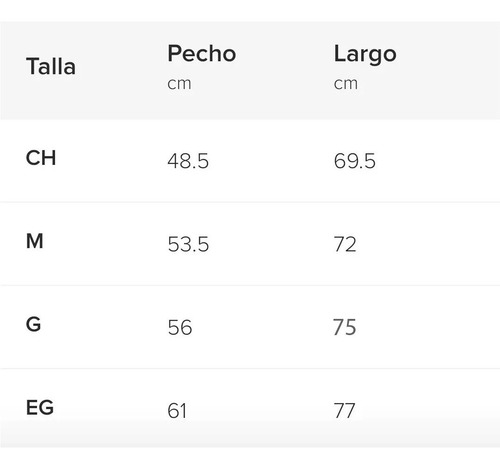Select the EG size row label
Viewport: 500px width, 469px height.
click(x=40, y=408)
